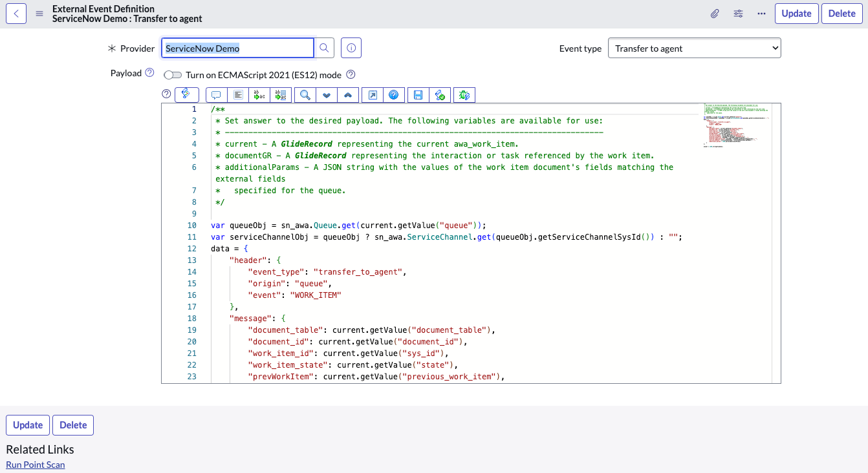The width and height of the screenshot is (868, 473).
Task: Click "document_table" key on line 19
Action: (286, 330)
